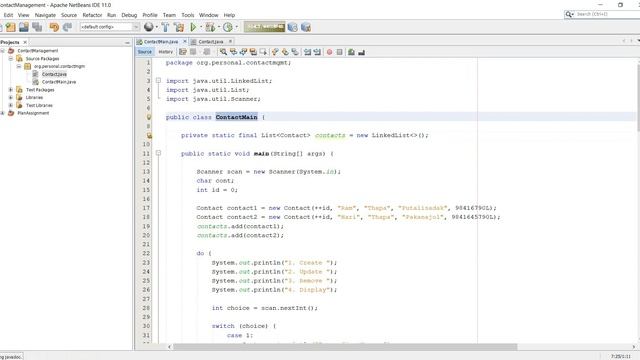Toggle Rectangular Selection mode
Screen dimensions: 640x360
click(x=263, y=52)
